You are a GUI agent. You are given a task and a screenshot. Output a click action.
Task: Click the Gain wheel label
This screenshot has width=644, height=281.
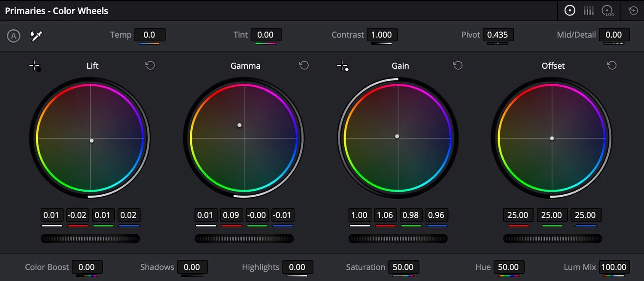(x=400, y=66)
